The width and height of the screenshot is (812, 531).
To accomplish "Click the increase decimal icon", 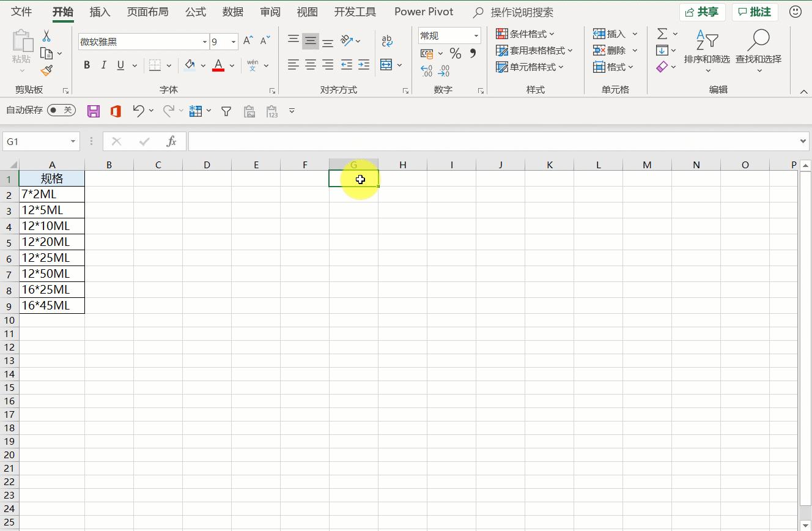I will click(427, 70).
